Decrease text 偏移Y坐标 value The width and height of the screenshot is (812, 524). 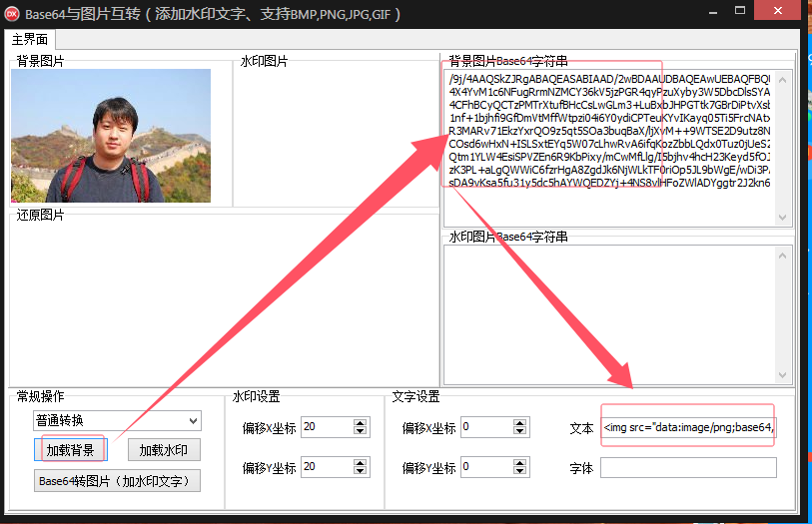point(519,471)
